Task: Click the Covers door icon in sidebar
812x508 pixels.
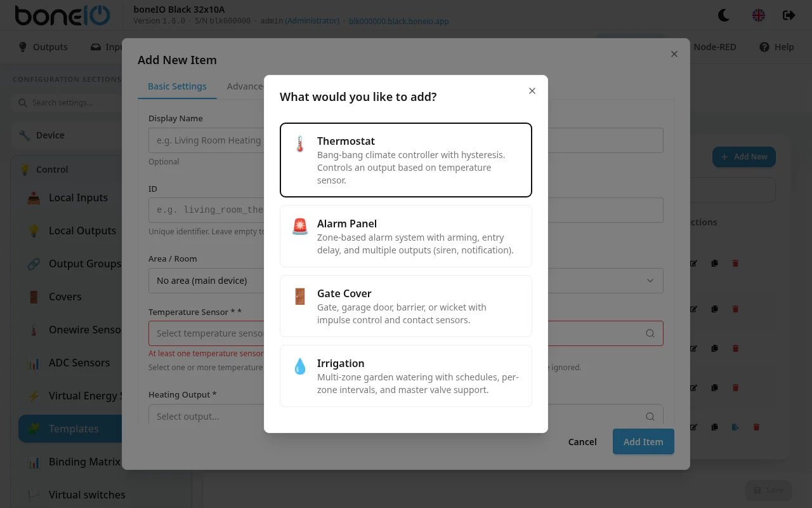Action: coord(34,297)
